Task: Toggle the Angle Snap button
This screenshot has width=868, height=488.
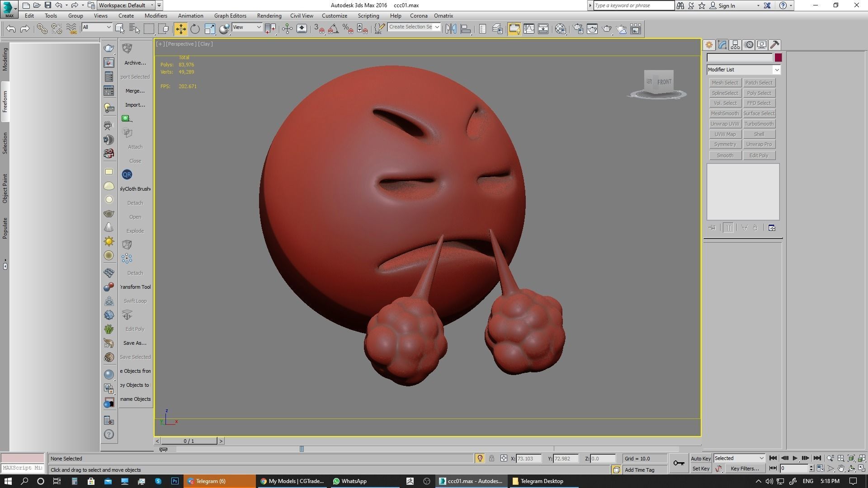Action: pyautogui.click(x=334, y=29)
